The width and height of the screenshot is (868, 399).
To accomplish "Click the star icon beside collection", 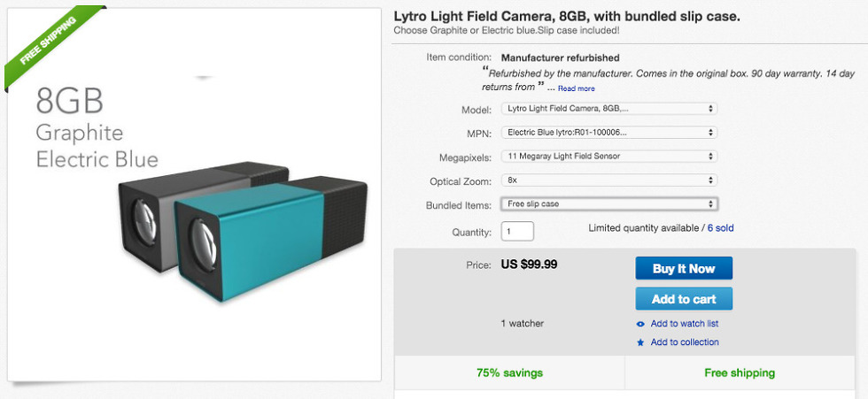I will point(640,342).
